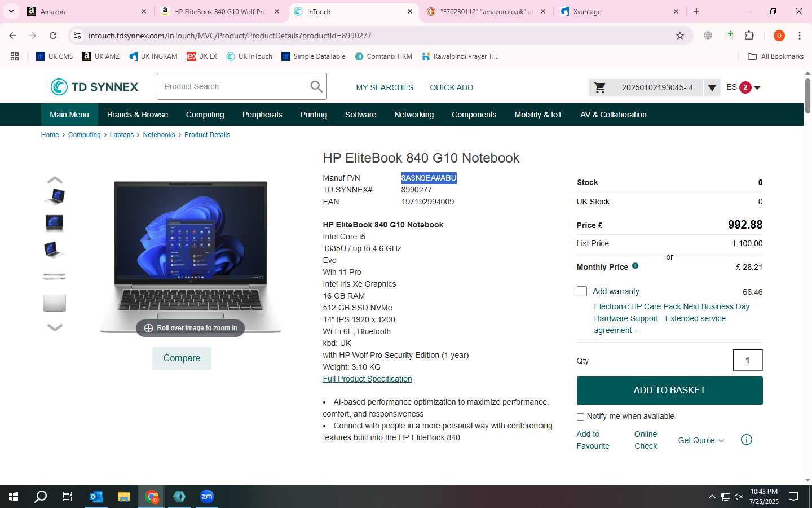Screen dimensions: 812x508
Task: Click the Laptops breadcrumb link
Action: (x=122, y=135)
